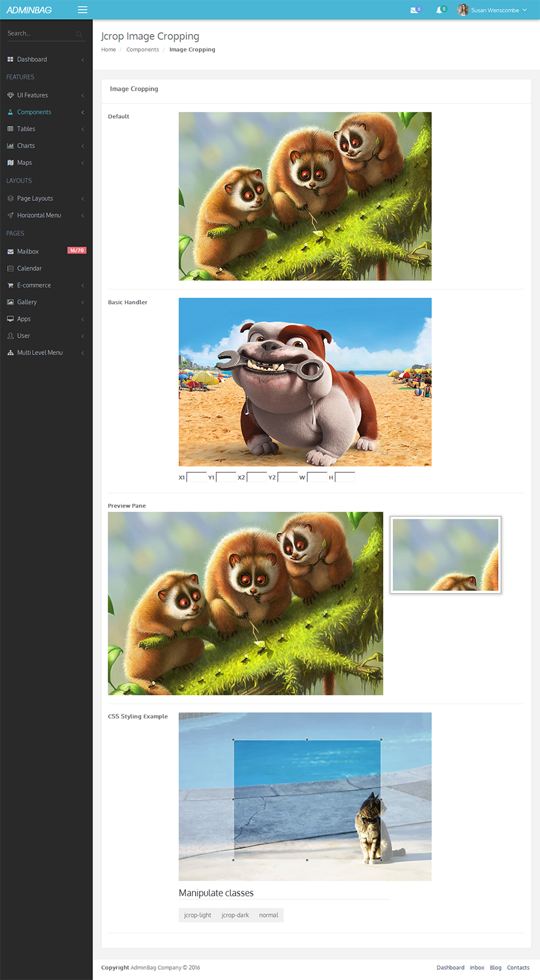Click the Dashboard grid icon
Viewport: 540px width, 980px height.
pos(10,59)
